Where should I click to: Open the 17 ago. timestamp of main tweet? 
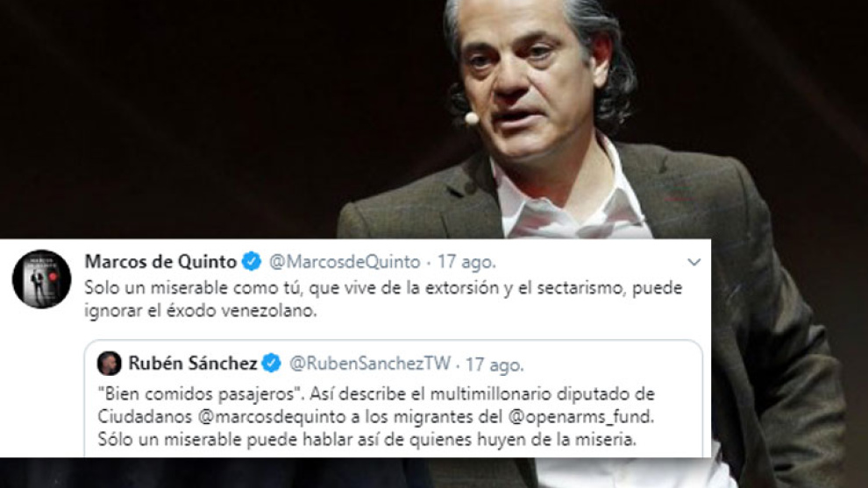466,262
